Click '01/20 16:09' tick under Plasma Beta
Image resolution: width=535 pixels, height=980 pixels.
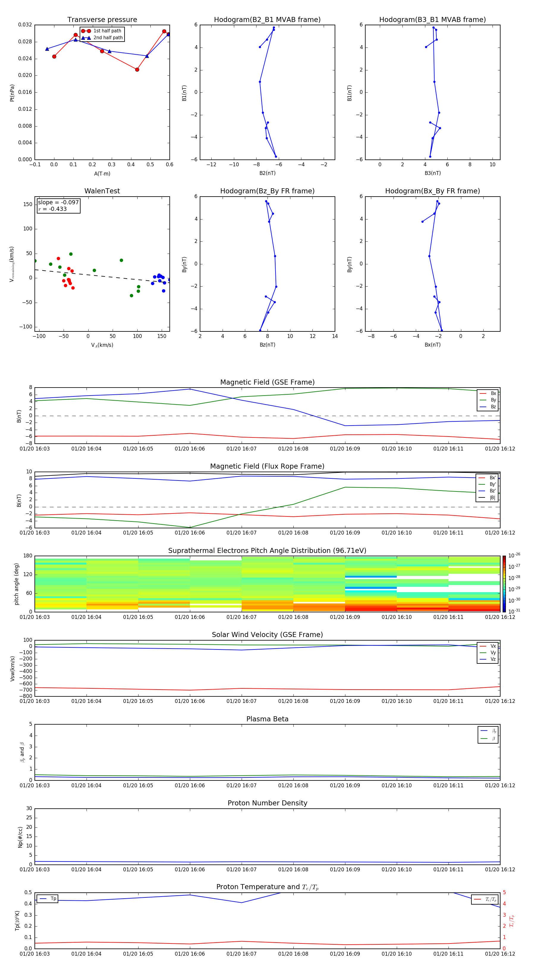pos(345,785)
